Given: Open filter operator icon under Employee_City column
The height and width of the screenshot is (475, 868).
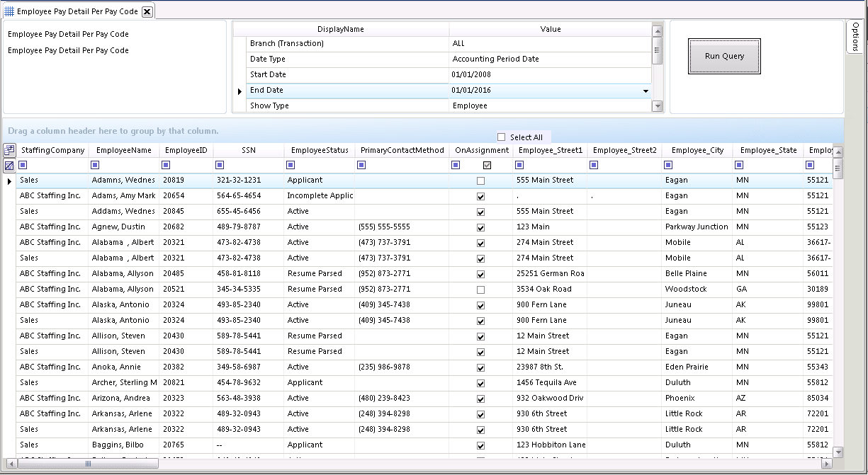Looking at the screenshot, I should click(668, 166).
